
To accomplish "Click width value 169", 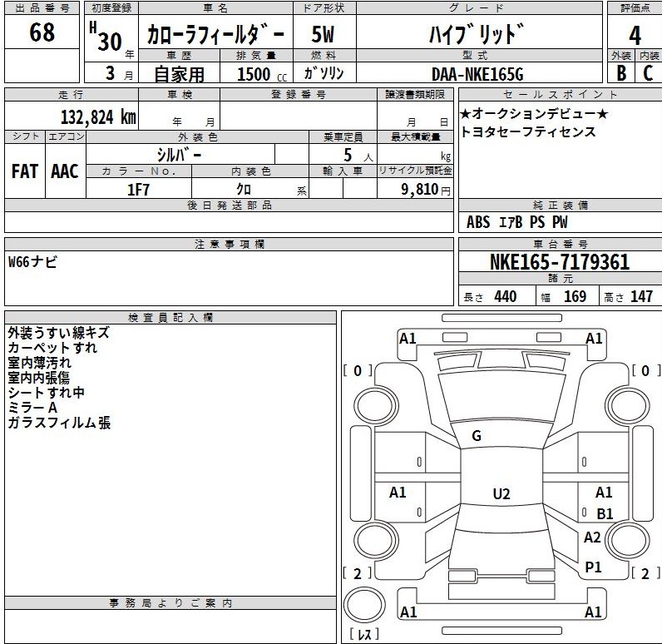I will (575, 296).
